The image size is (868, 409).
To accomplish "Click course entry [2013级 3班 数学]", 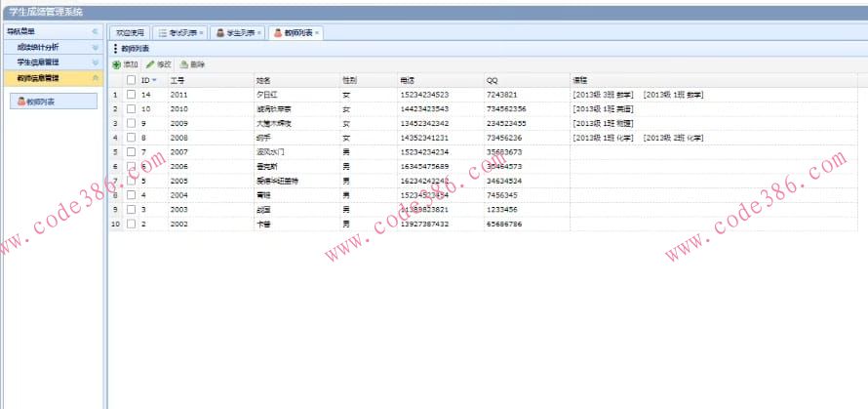I will point(604,95).
